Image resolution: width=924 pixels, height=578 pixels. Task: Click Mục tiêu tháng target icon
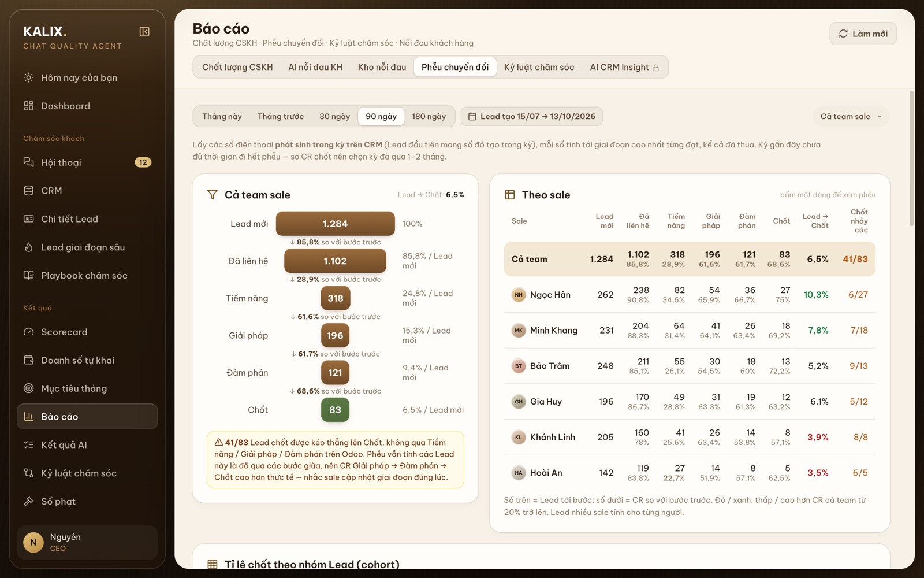point(28,388)
